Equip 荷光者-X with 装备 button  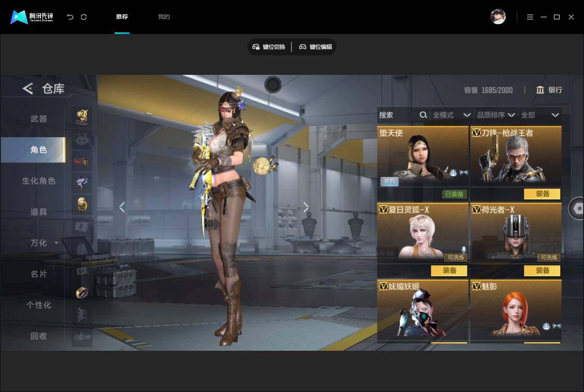pyautogui.click(x=542, y=270)
